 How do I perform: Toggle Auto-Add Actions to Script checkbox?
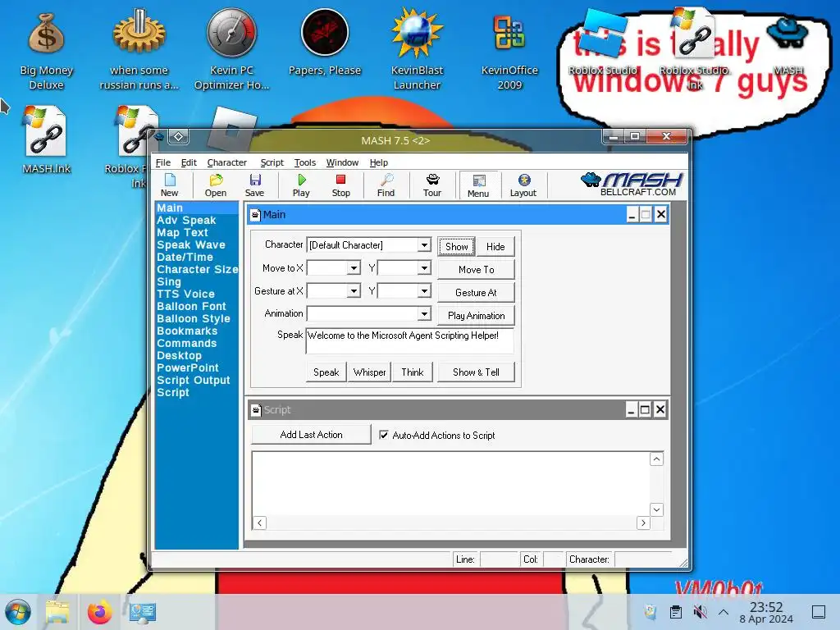(384, 435)
